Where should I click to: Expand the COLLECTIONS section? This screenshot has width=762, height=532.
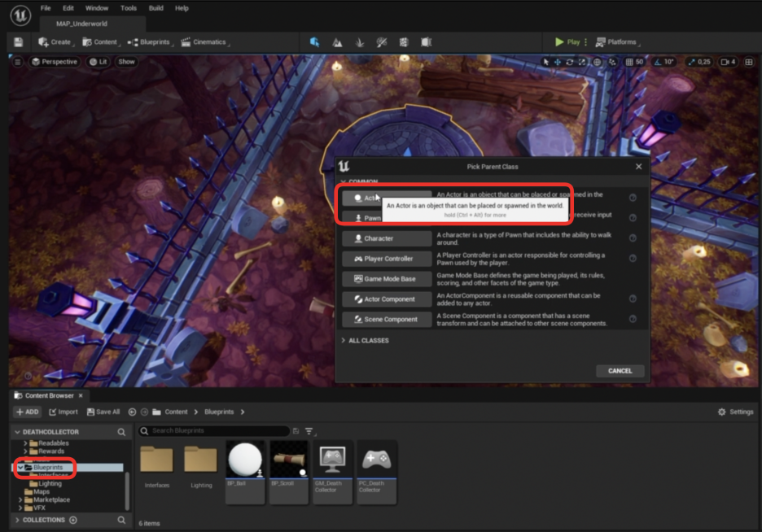pos(17,520)
